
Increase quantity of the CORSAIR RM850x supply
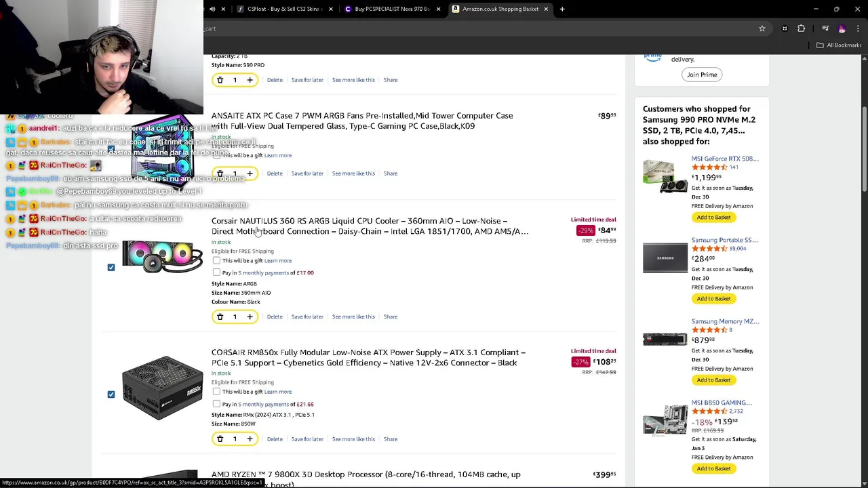tap(250, 439)
